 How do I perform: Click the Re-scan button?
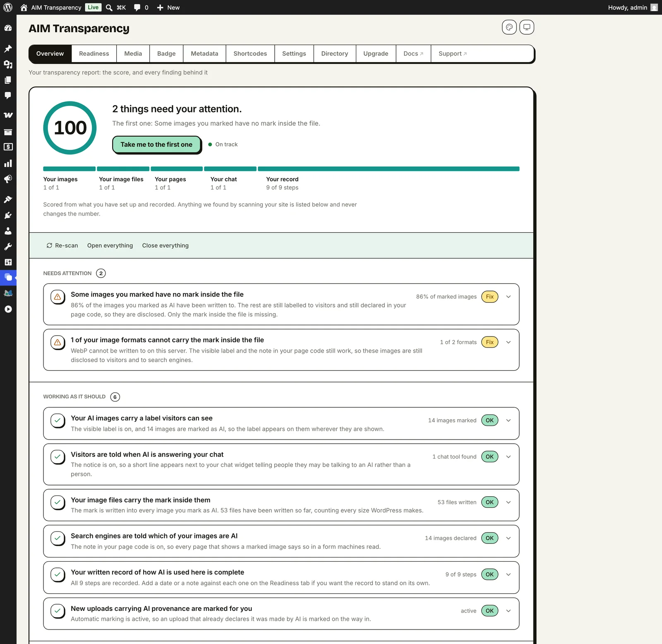point(62,245)
